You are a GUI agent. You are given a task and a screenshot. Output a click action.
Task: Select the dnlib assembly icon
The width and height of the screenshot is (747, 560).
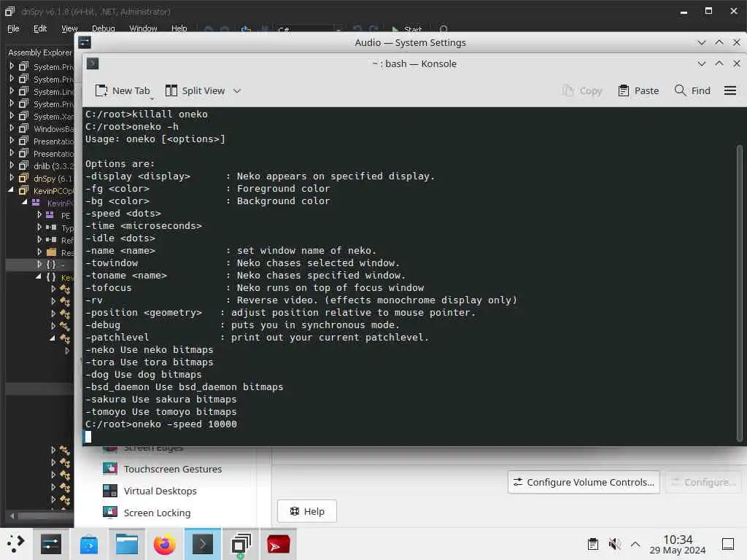click(x=23, y=166)
